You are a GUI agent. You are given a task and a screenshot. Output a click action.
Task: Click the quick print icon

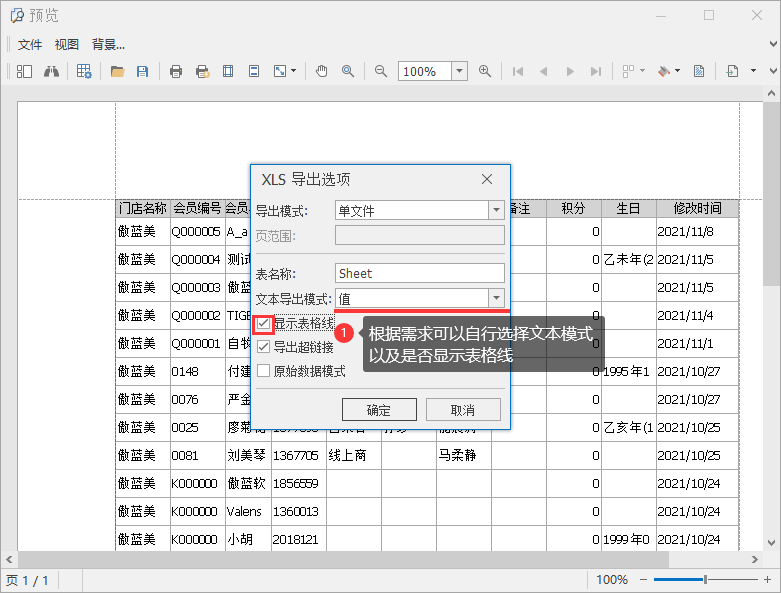(202, 71)
